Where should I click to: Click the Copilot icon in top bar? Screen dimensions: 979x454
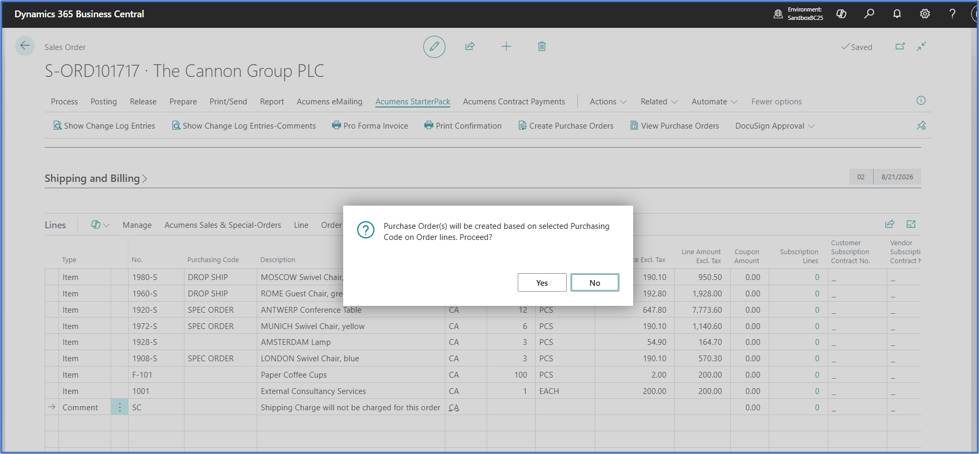[x=841, y=13]
